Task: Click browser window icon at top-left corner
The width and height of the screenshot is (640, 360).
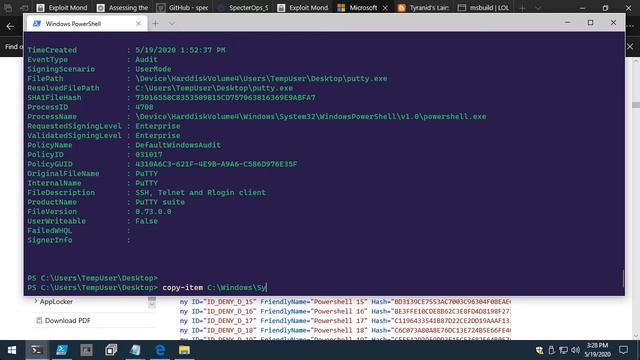Action: (8, 7)
